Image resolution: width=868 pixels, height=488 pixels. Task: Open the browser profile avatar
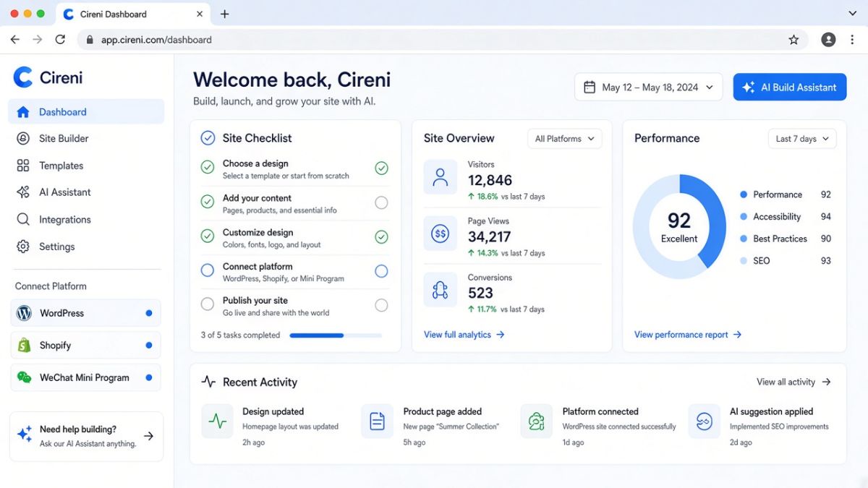pyautogui.click(x=828, y=40)
